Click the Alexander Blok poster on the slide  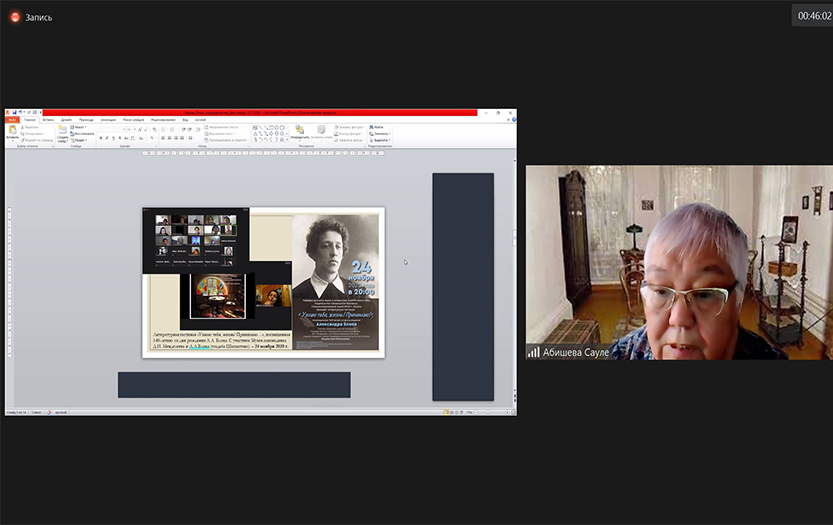click(335, 280)
